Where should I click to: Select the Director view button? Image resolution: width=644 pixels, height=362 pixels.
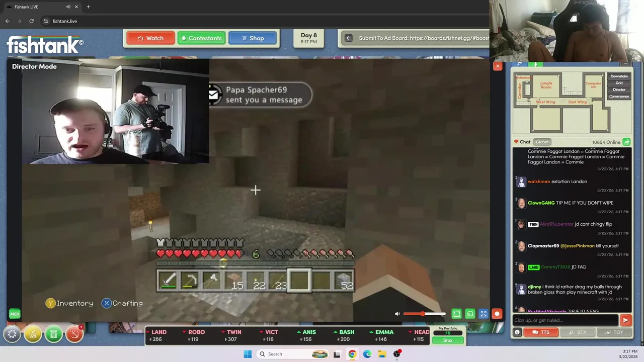pos(619,89)
